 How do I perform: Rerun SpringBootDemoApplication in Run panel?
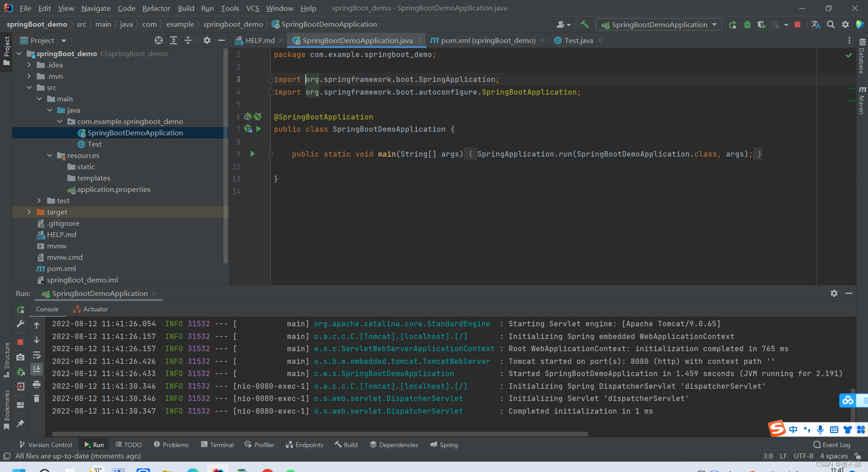pyautogui.click(x=20, y=310)
